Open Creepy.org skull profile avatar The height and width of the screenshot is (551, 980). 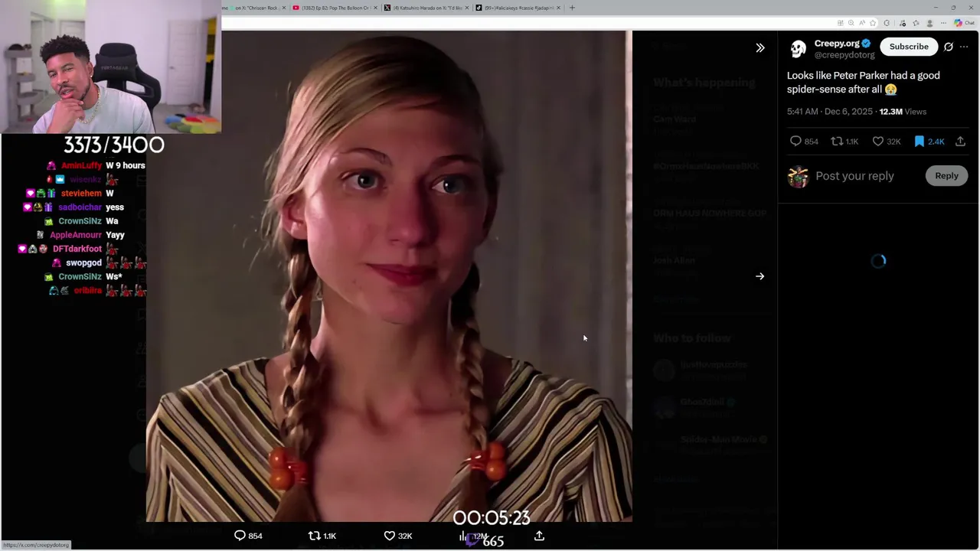pyautogui.click(x=798, y=49)
